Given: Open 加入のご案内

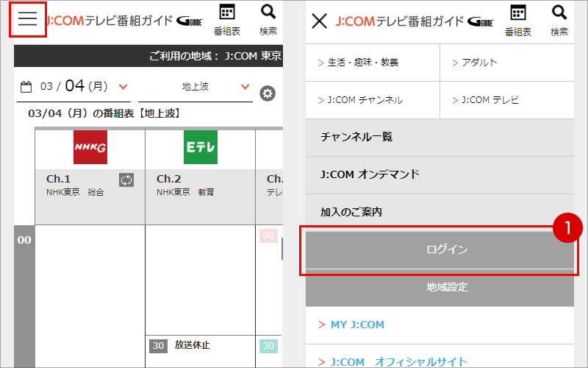Looking at the screenshot, I should click(x=440, y=212).
